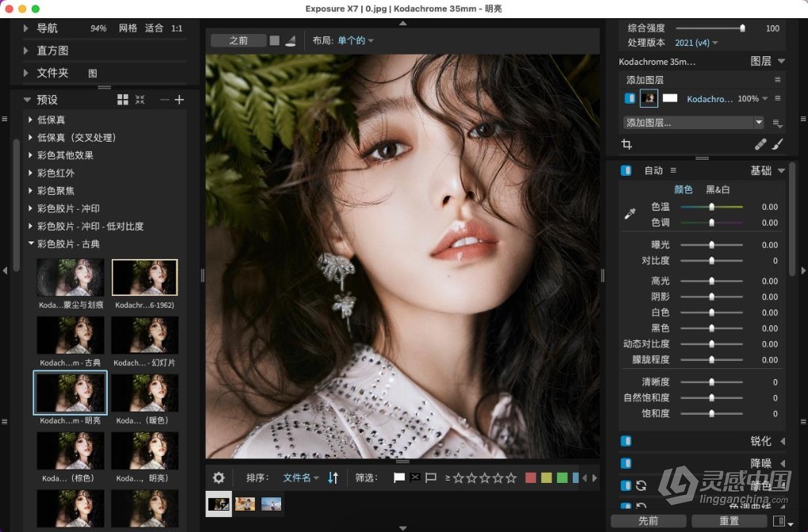Filter by white picked flag

click(x=399, y=478)
